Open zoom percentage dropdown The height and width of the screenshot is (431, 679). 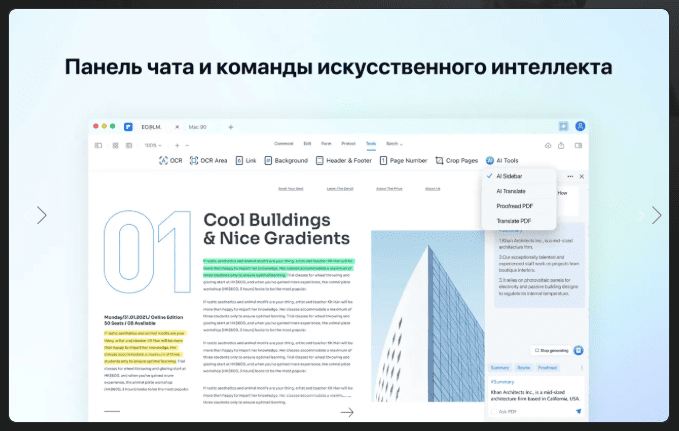153,146
